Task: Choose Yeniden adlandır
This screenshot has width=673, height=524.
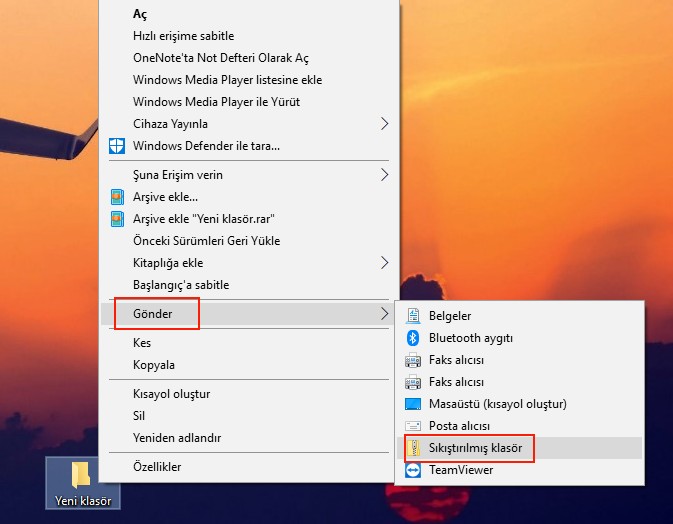Action: (250, 438)
